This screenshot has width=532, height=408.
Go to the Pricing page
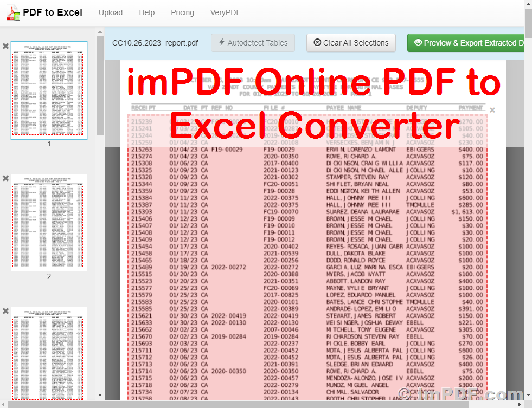[182, 12]
